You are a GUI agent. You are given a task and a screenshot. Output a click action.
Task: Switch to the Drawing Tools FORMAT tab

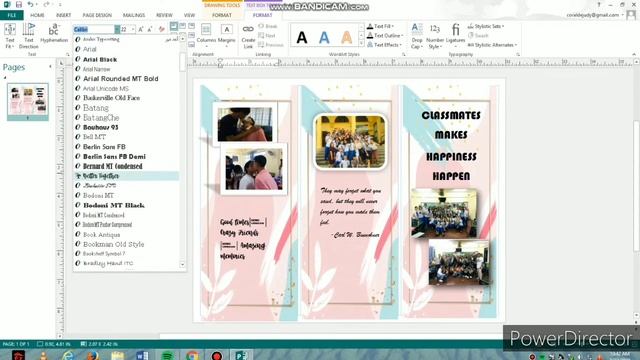222,15
